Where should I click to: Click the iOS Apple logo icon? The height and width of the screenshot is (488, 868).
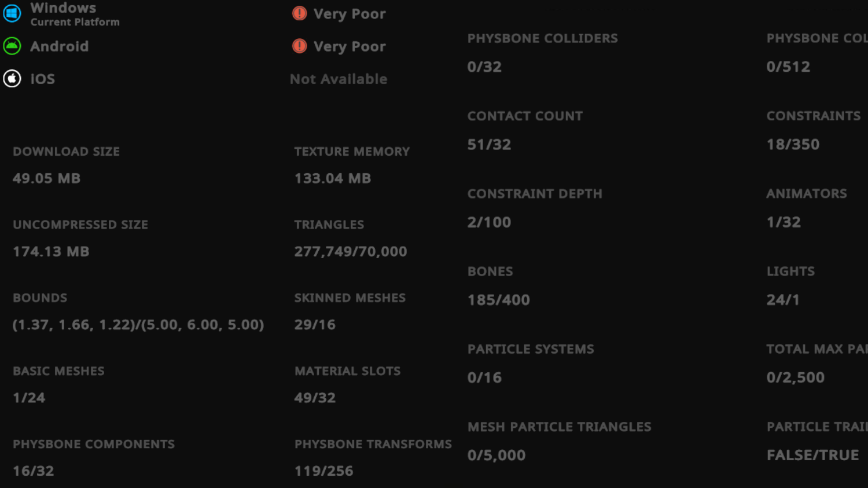pyautogui.click(x=12, y=78)
